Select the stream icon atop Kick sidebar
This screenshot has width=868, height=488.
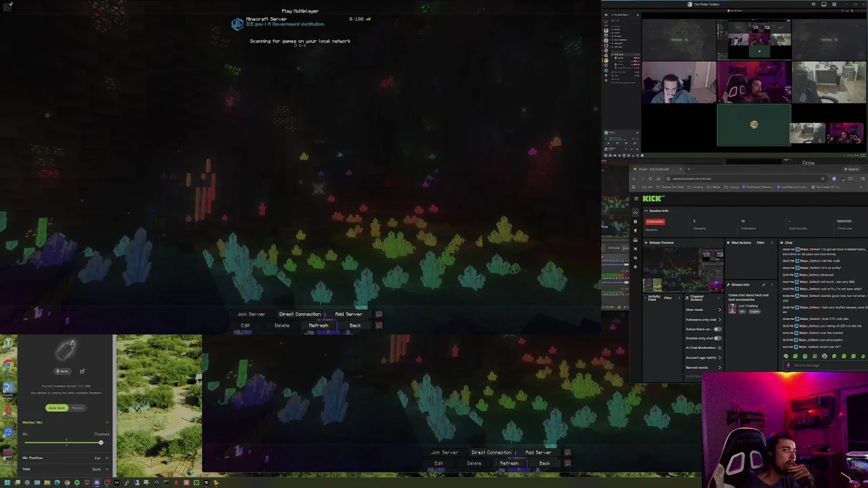pos(635,213)
